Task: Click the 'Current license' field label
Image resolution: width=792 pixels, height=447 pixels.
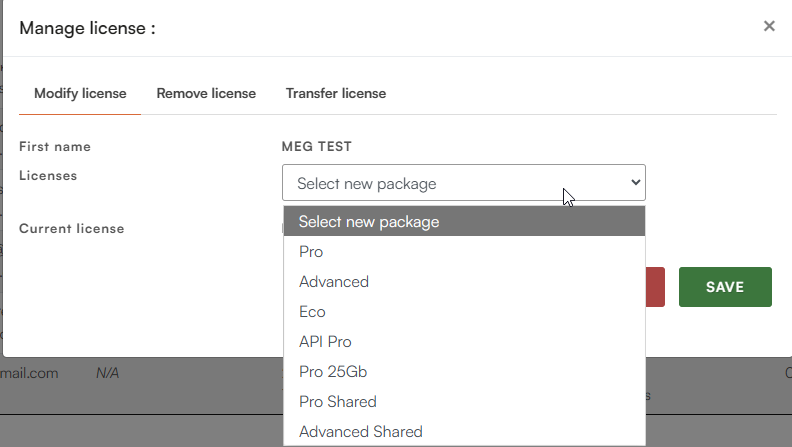Action: [x=72, y=229]
